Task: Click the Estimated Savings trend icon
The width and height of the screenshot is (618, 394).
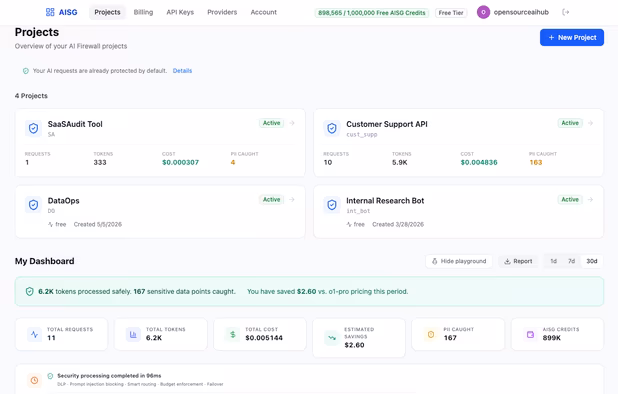Action: pyautogui.click(x=332, y=338)
